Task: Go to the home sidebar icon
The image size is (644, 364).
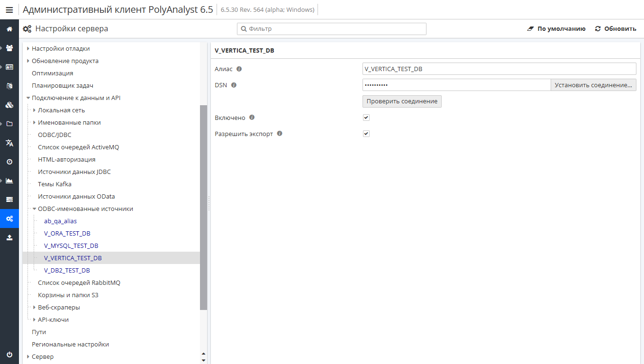Action: [9, 29]
